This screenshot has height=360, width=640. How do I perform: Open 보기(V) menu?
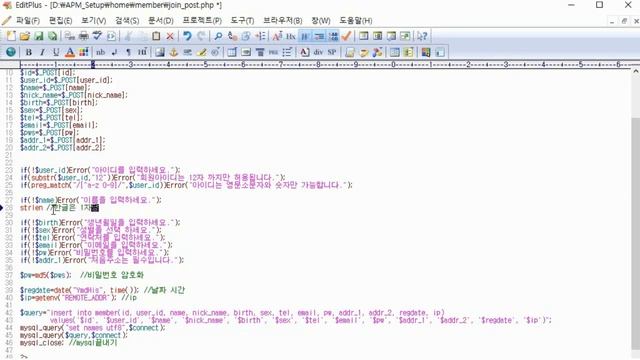coord(93,20)
